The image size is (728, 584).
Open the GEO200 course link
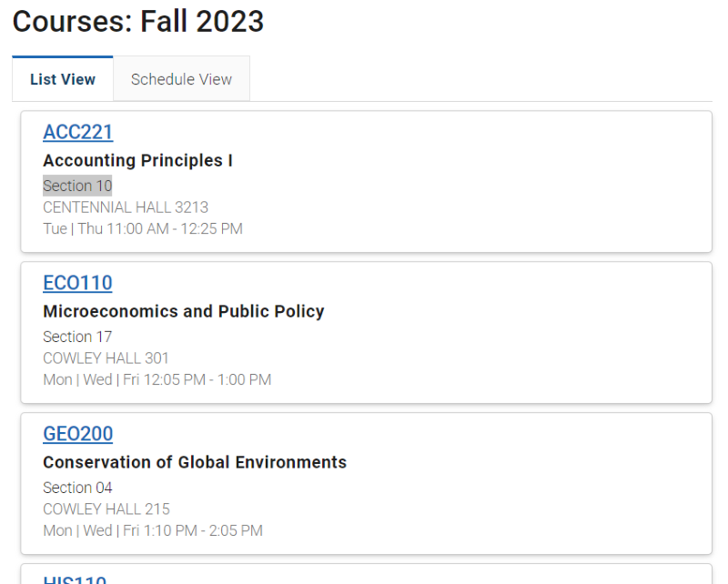click(78, 434)
